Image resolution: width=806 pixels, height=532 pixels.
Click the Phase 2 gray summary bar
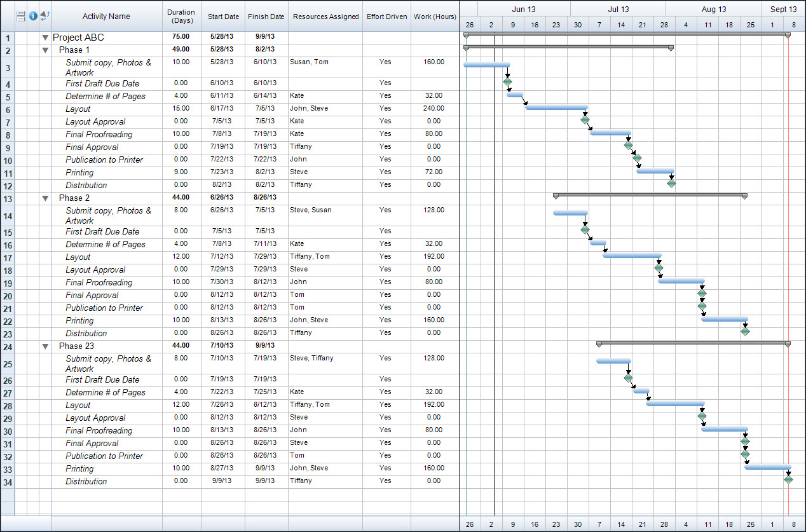pos(650,195)
